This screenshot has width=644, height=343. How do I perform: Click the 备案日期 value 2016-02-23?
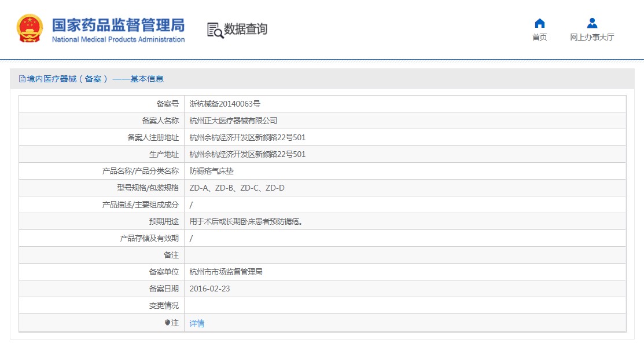pos(209,289)
